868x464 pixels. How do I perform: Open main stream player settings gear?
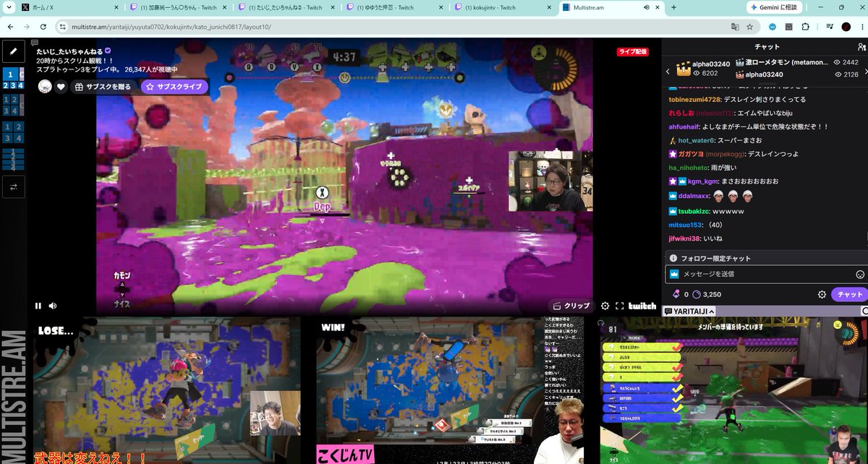605,306
